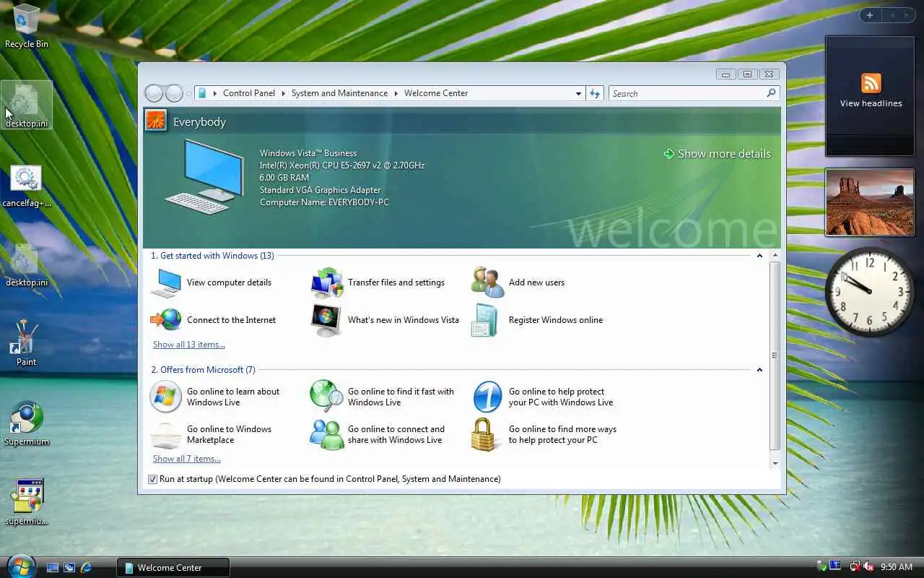Click the Welcome Center vertical scrollbar thumb
This screenshot has width=924, height=578.
tap(775, 355)
